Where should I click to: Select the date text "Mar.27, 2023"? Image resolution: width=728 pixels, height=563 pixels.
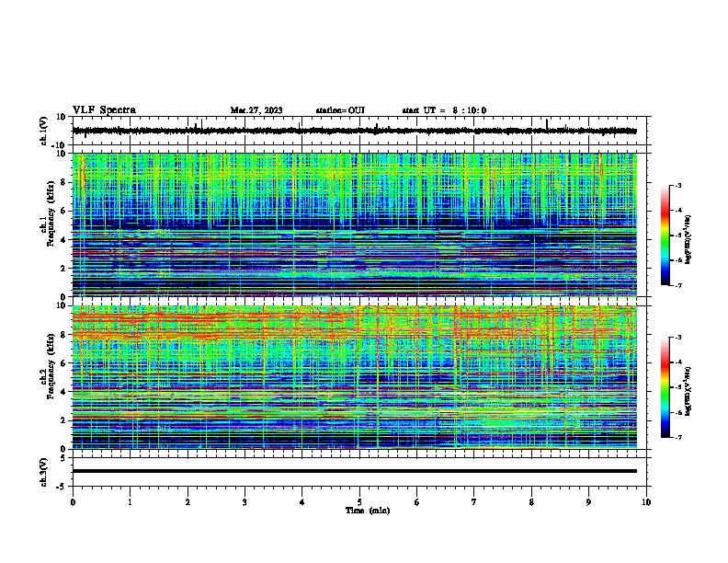[x=256, y=110]
